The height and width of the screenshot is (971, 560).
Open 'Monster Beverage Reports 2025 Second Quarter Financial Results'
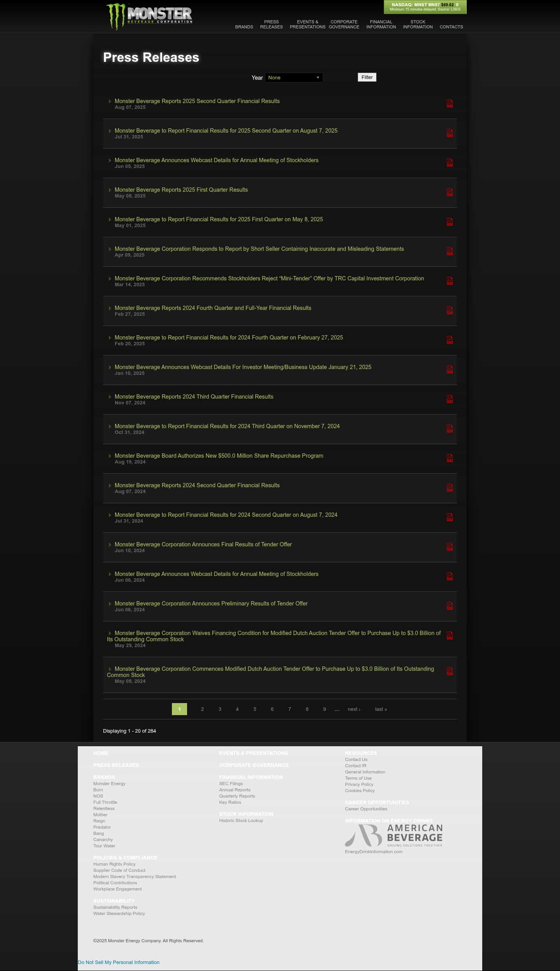(197, 101)
